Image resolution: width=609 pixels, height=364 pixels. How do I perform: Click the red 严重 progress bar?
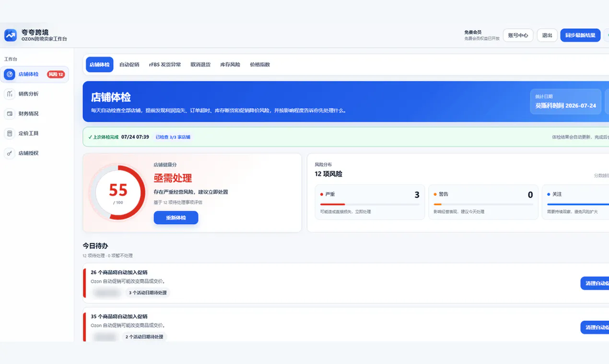[332, 205]
